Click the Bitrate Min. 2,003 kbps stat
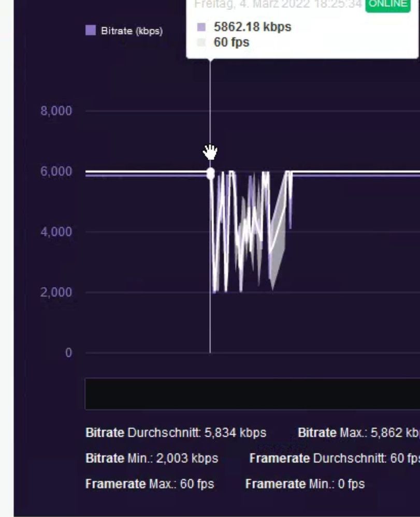 pos(152,459)
